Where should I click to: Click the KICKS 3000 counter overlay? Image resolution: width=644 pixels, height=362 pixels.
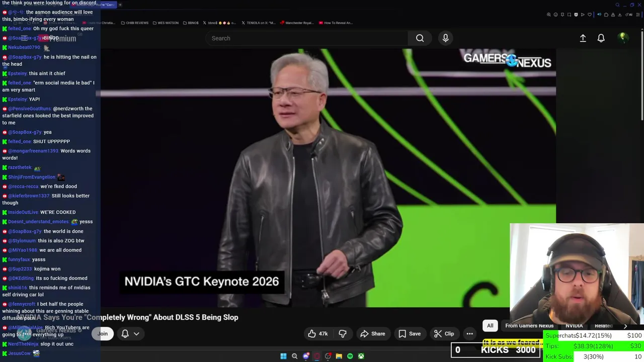(497, 350)
